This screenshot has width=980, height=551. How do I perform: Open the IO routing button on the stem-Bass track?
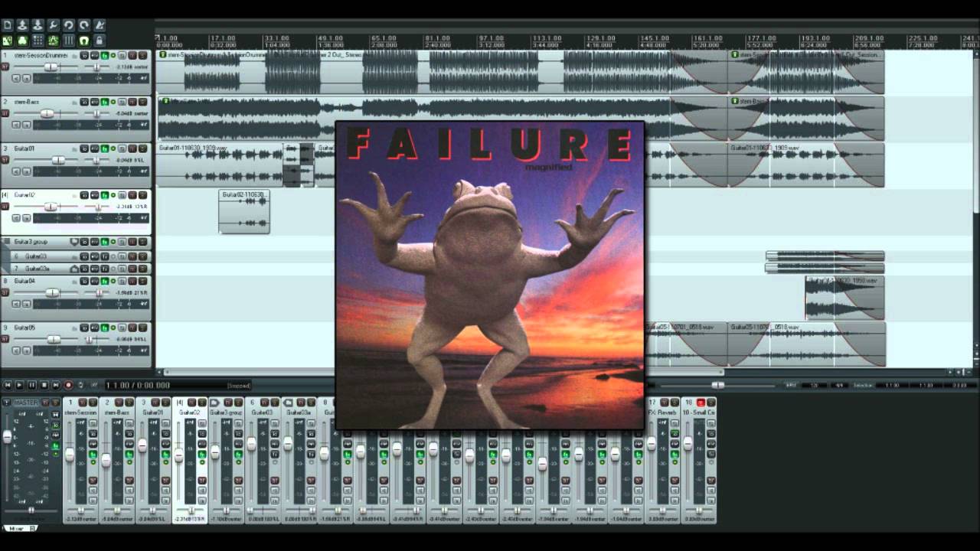pyautogui.click(x=85, y=102)
